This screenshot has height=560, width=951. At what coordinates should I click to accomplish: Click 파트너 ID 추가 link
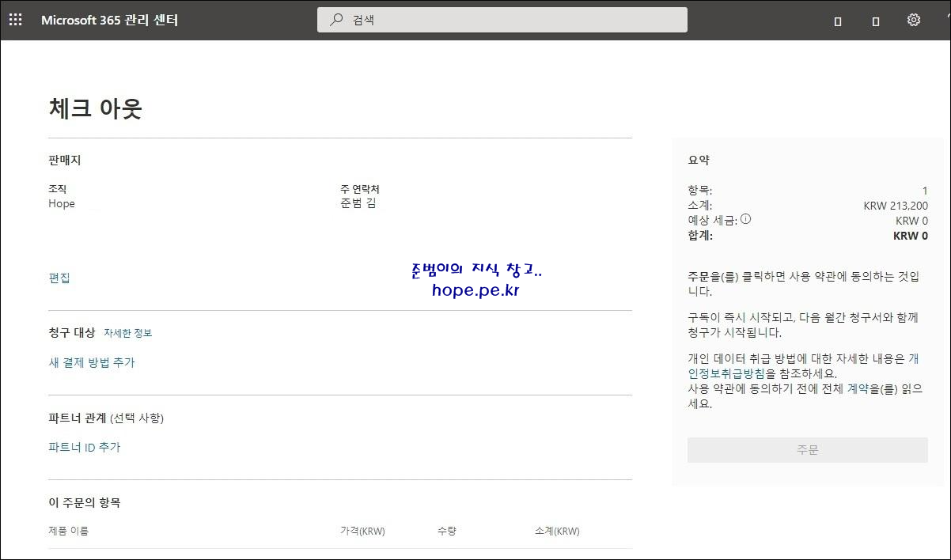point(85,448)
